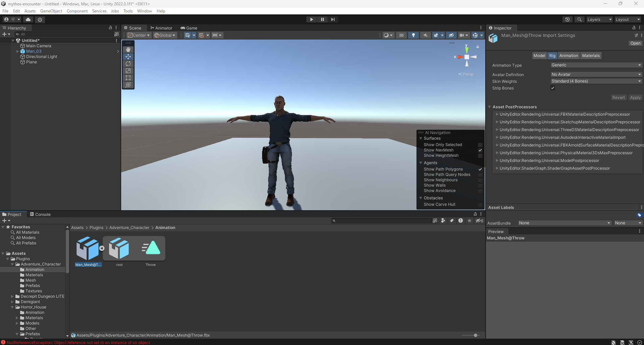The height and width of the screenshot is (345, 644).
Task: Adjust the project icon size slider
Action: click(475, 335)
